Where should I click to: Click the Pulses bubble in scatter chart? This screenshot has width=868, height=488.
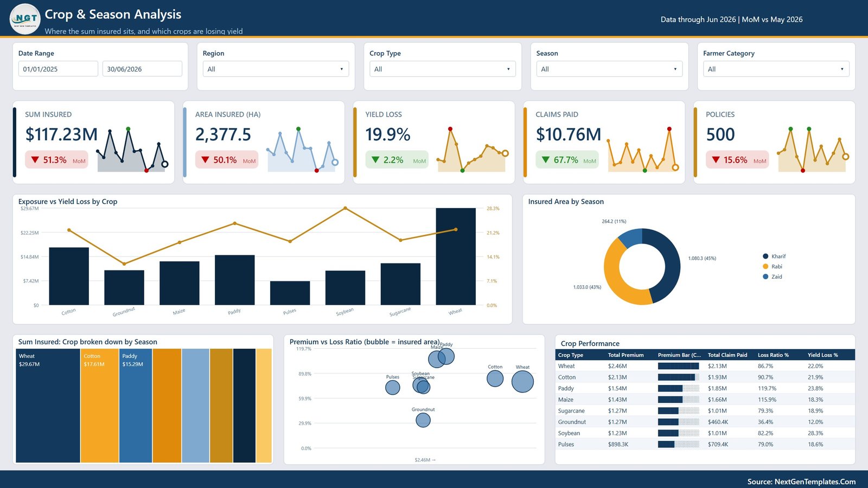point(393,388)
